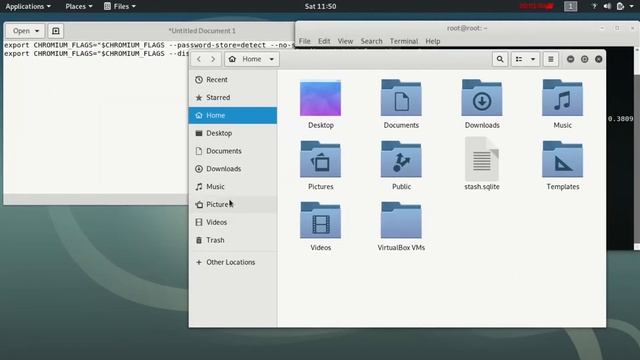Image resolution: width=640 pixels, height=360 pixels.
Task: Open Help menu in Terminal window
Action: (x=433, y=41)
